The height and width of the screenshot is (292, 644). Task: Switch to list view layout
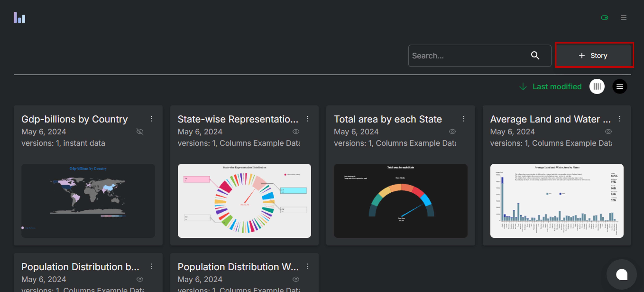click(620, 87)
